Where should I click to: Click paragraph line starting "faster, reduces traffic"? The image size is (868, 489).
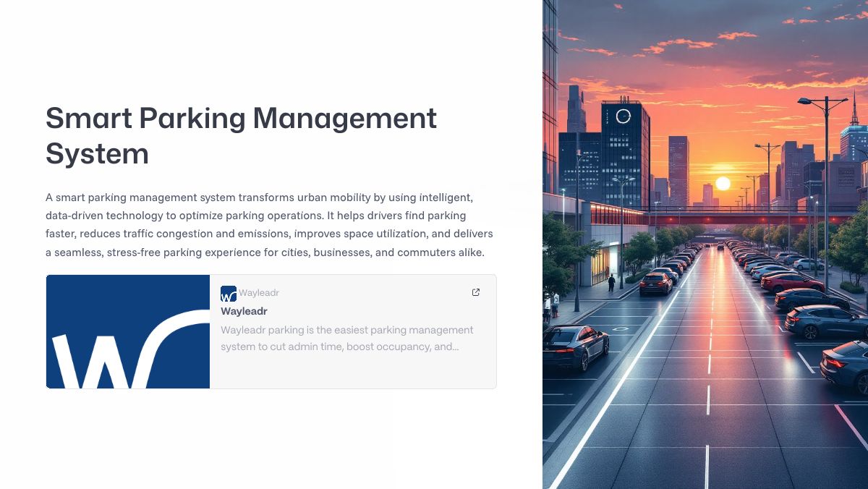(269, 234)
